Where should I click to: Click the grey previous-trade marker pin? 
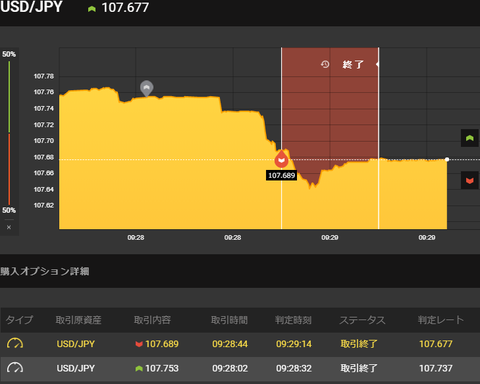pos(146,88)
